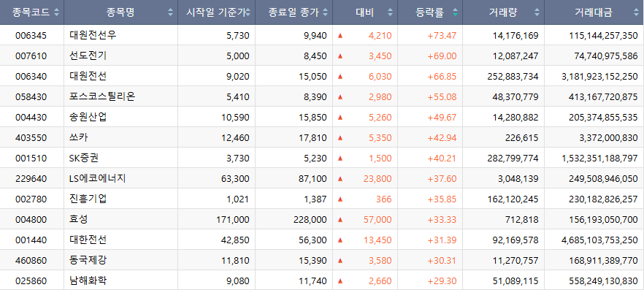Select stock name LS에코에너지

(x=98, y=179)
